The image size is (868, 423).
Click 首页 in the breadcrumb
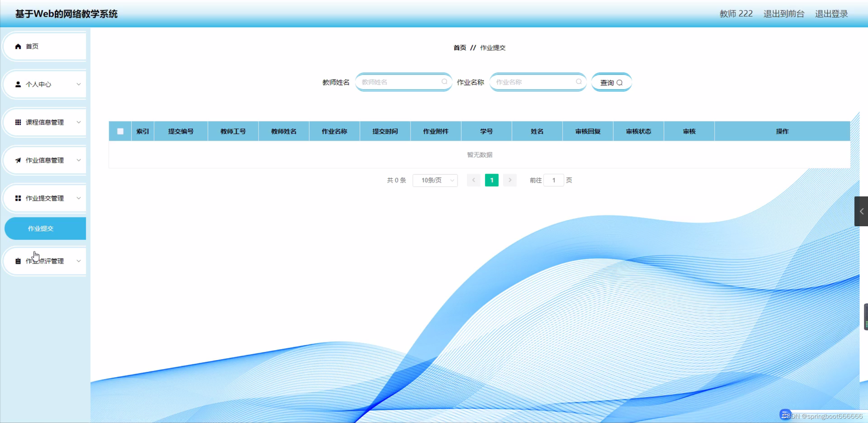pos(460,48)
